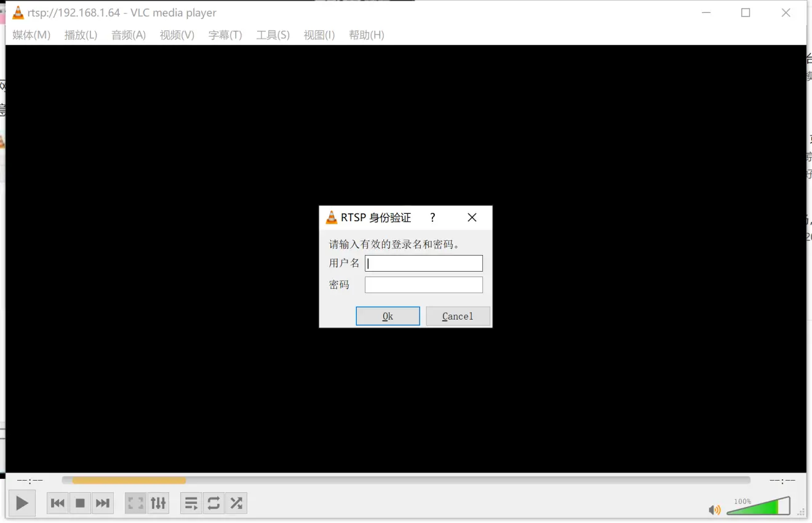
Task: Confirm login with Ok button
Action: click(388, 316)
